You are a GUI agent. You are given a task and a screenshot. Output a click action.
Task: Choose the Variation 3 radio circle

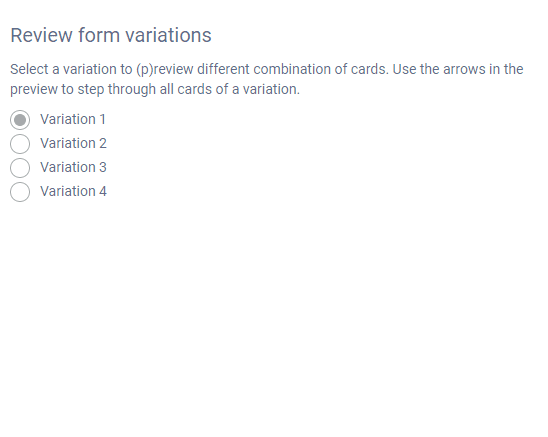pyautogui.click(x=20, y=168)
